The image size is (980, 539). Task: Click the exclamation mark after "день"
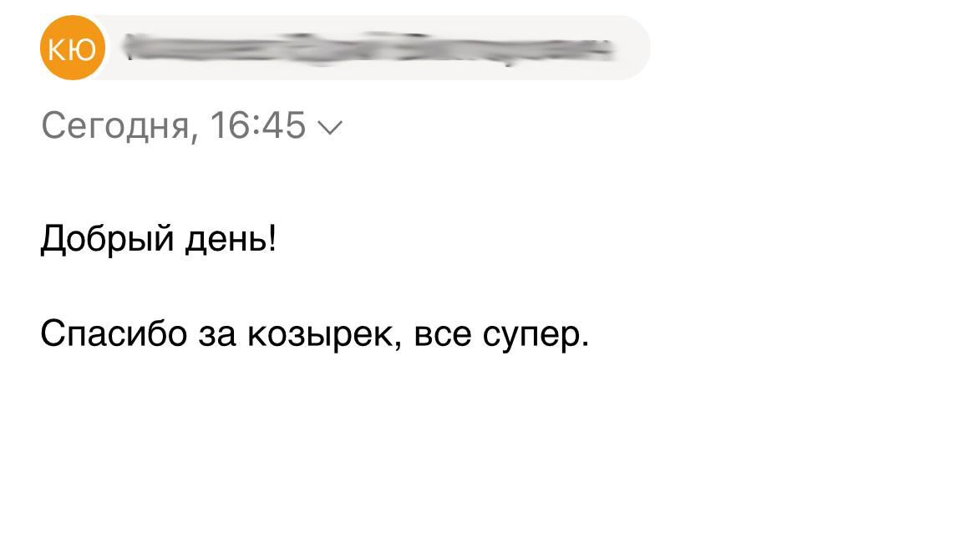point(271,241)
